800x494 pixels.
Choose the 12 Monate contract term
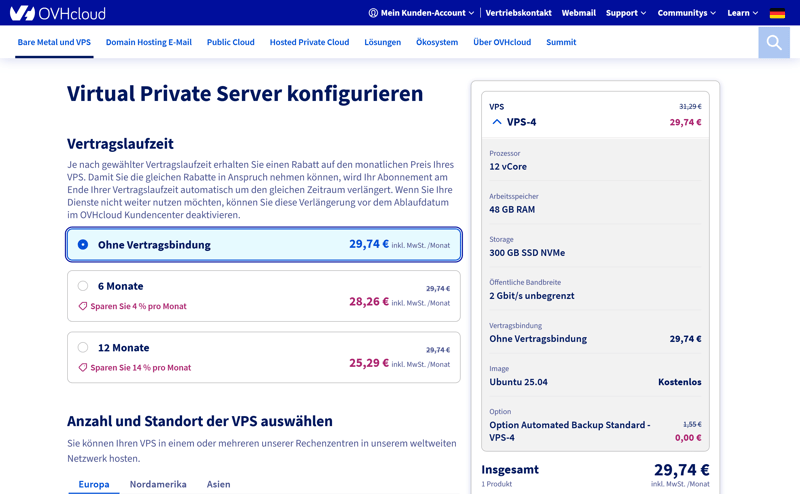[x=83, y=347]
